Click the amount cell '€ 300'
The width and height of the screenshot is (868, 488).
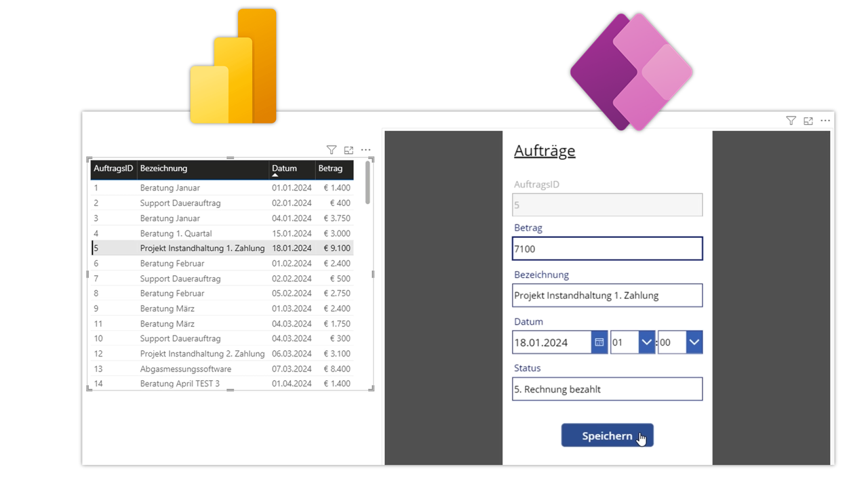(x=340, y=338)
